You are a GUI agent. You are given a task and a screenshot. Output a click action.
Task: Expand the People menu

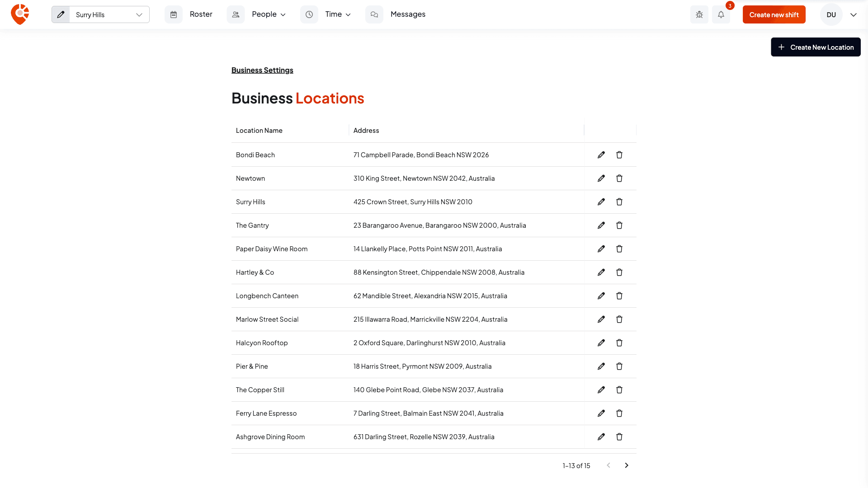(x=269, y=14)
